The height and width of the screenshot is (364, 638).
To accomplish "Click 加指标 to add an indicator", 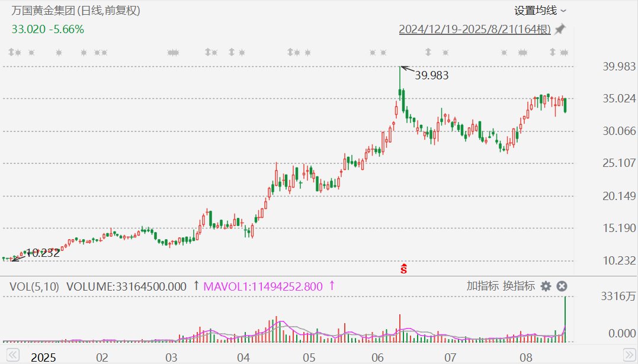I will click(483, 286).
